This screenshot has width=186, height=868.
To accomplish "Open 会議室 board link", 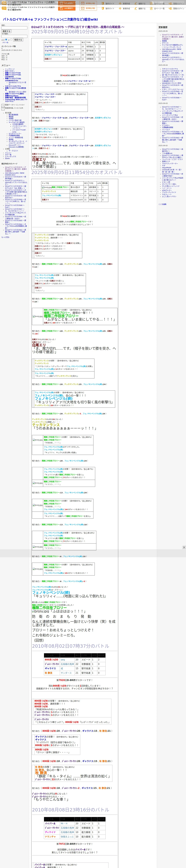I will (x=11, y=119).
